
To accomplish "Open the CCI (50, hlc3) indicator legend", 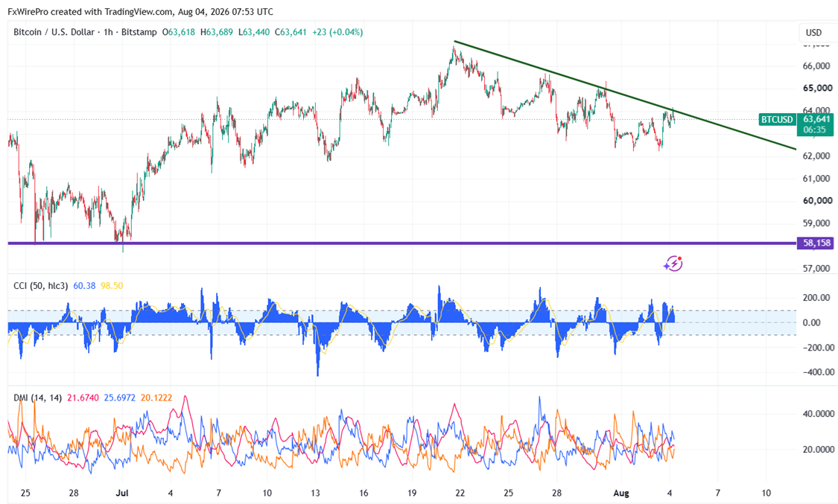I will (41, 286).
